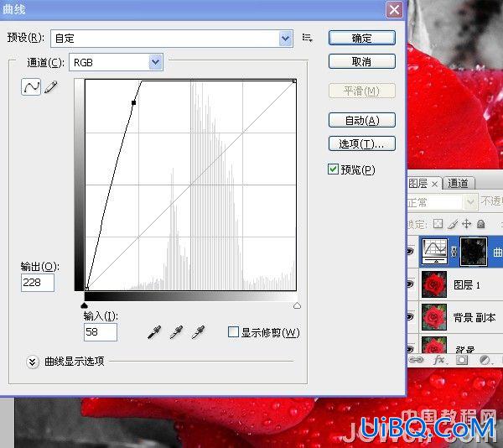Viewport: 503px width, 448px height.
Task: Select the pencil draw-curve tool
Action: click(50, 87)
